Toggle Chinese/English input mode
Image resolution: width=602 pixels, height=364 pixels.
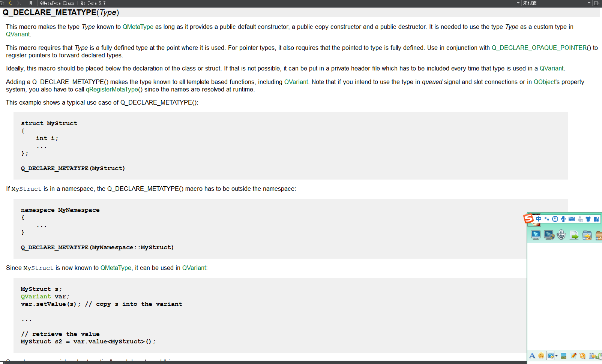point(539,219)
